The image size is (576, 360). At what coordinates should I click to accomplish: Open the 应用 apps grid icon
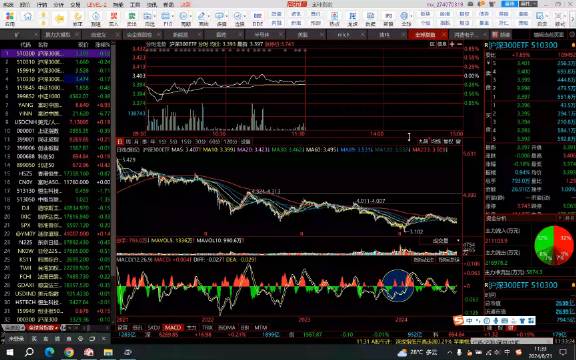tap(10, 18)
